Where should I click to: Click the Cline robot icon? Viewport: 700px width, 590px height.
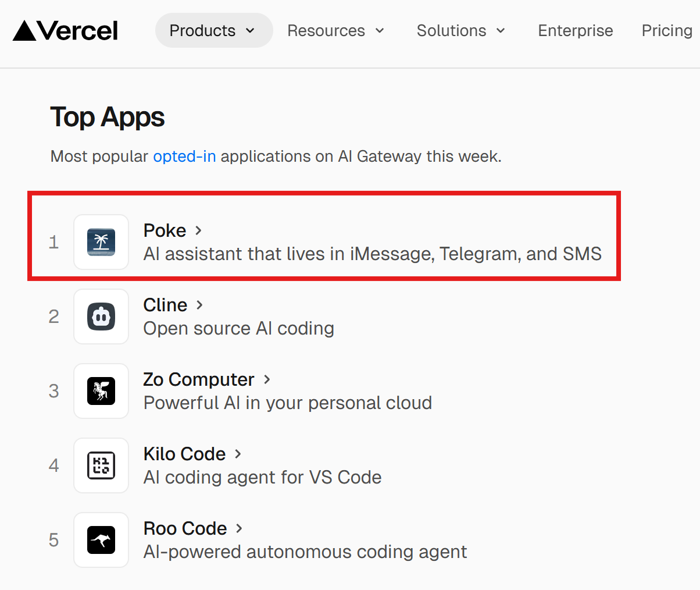101,317
